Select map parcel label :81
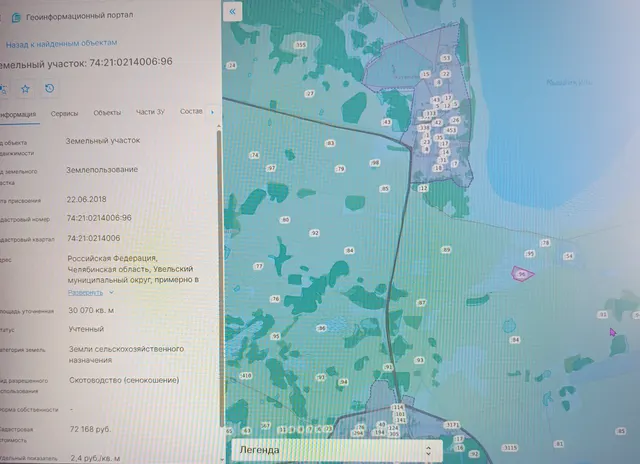The height and width of the screenshot is (464, 640). [559, 444]
